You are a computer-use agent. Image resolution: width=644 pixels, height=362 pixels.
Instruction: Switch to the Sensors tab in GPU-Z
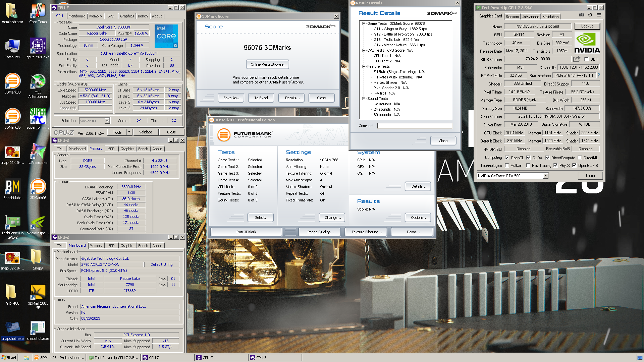[512, 16]
